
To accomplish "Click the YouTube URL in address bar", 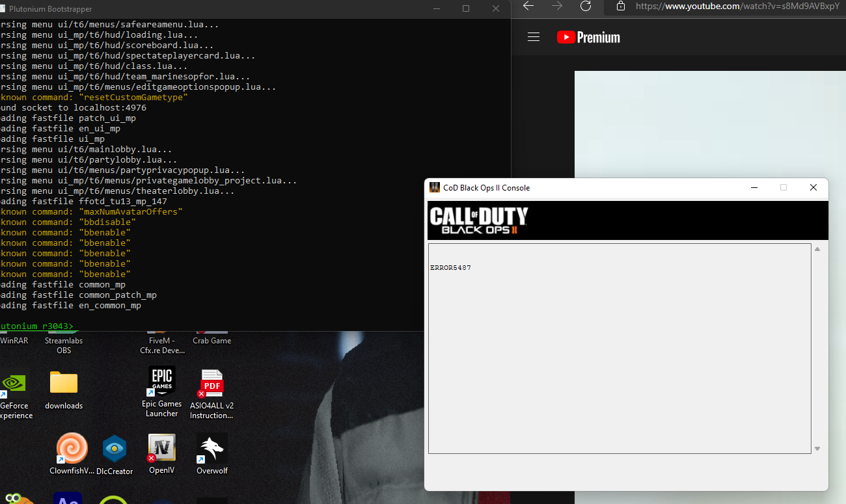I will point(737,6).
